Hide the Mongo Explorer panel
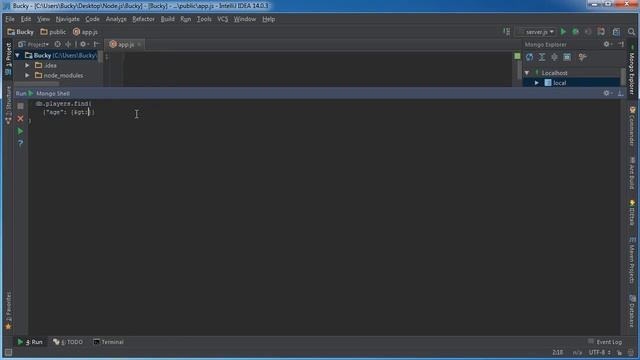Screen dimensions: 640x360 pyautogui.click(x=621, y=44)
